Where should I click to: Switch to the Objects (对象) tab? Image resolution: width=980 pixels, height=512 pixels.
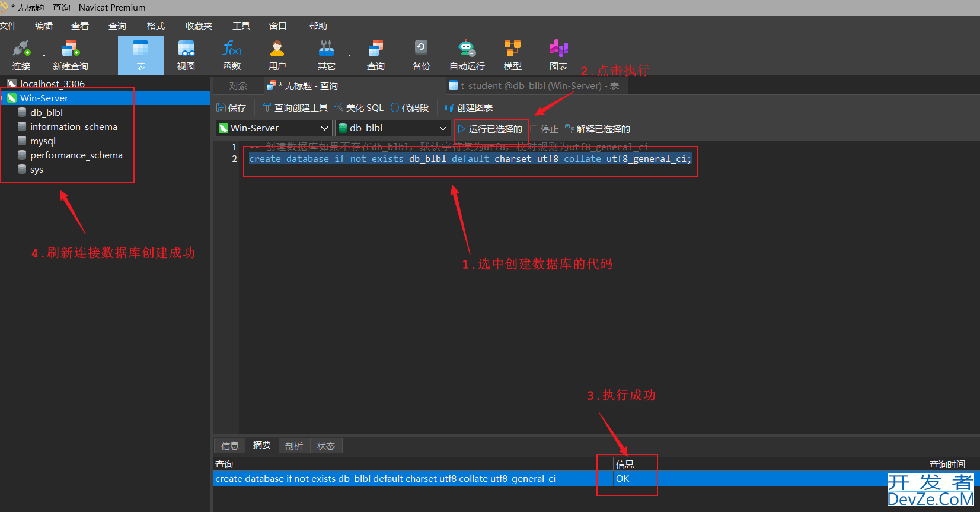(x=238, y=85)
